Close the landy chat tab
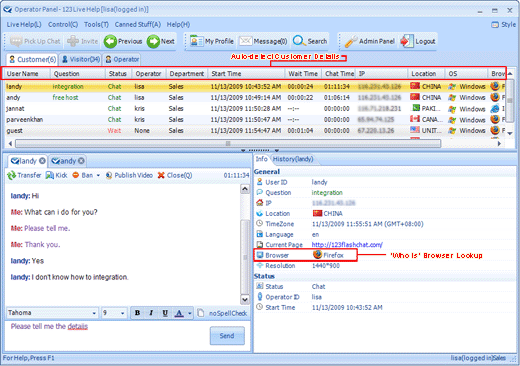The height and width of the screenshot is (366, 520). pos(42,161)
